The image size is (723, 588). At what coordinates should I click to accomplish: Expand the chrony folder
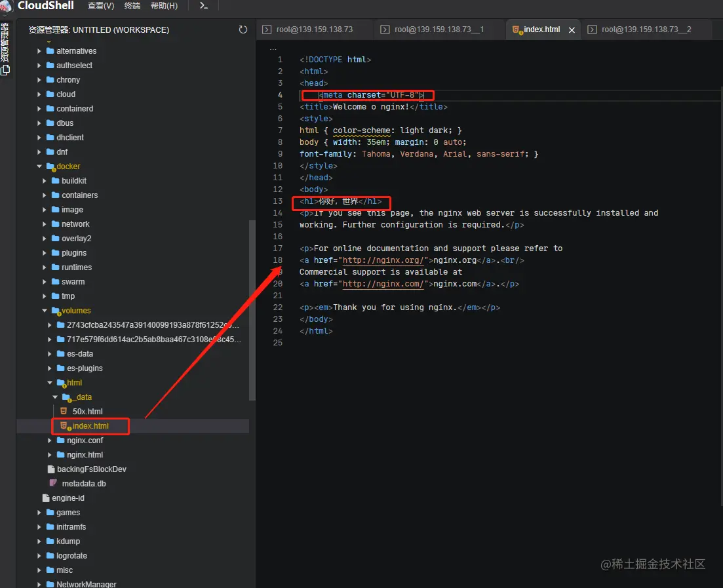(39, 80)
